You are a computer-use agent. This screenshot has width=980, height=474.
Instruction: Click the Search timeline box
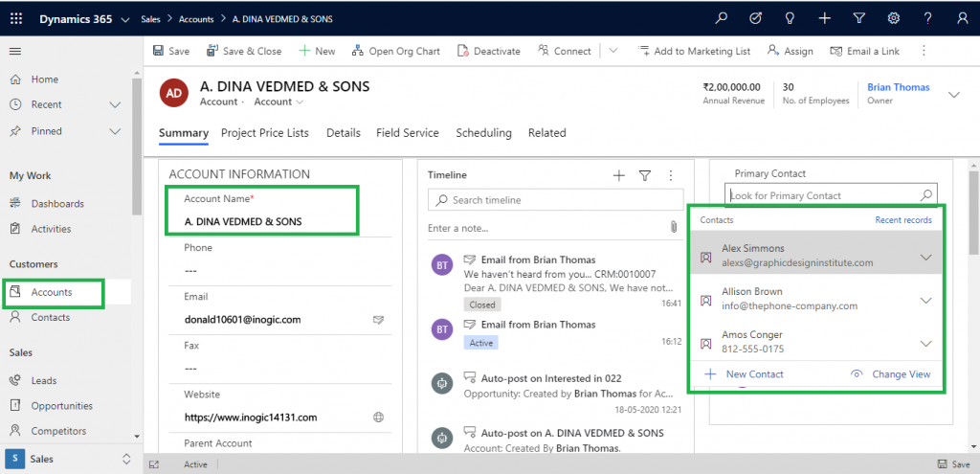[x=556, y=200]
